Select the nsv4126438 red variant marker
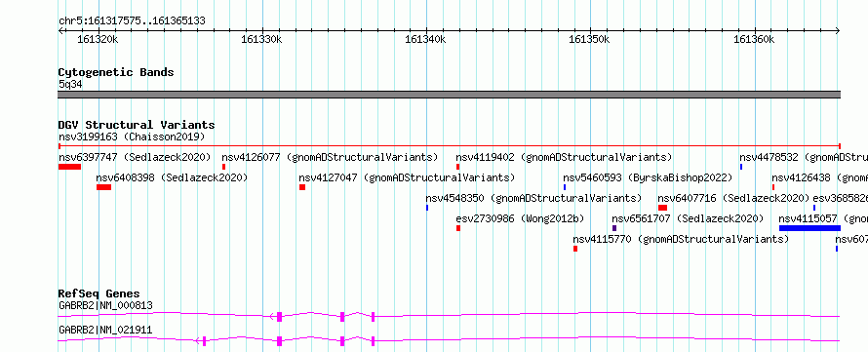The width and height of the screenshot is (868, 352). (773, 187)
